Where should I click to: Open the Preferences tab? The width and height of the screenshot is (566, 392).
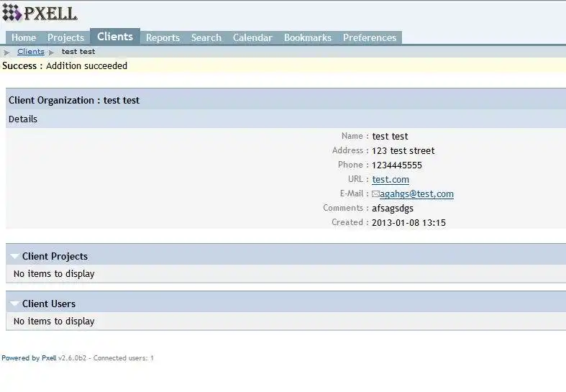(x=370, y=37)
